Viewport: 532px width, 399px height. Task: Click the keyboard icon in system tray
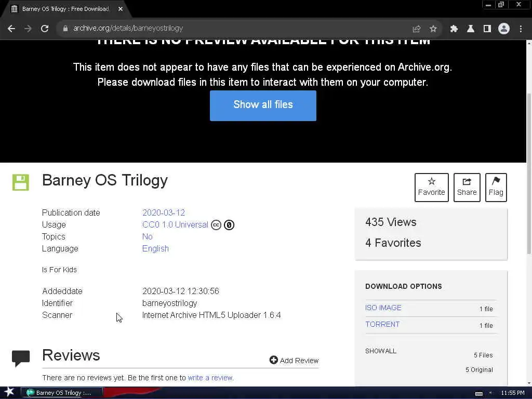click(x=478, y=393)
